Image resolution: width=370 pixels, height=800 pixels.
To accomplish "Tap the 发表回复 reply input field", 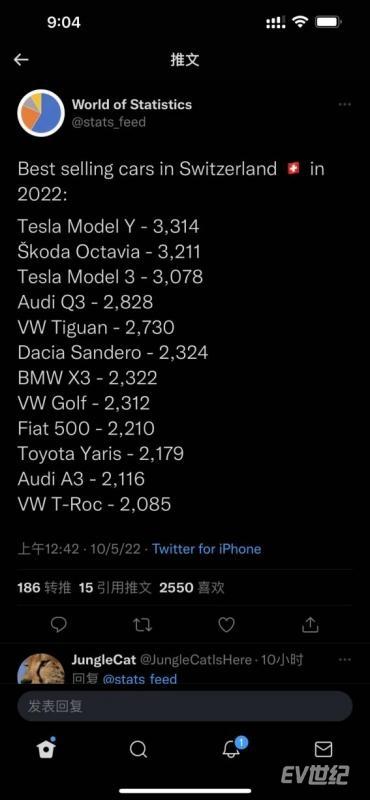I will click(x=185, y=707).
